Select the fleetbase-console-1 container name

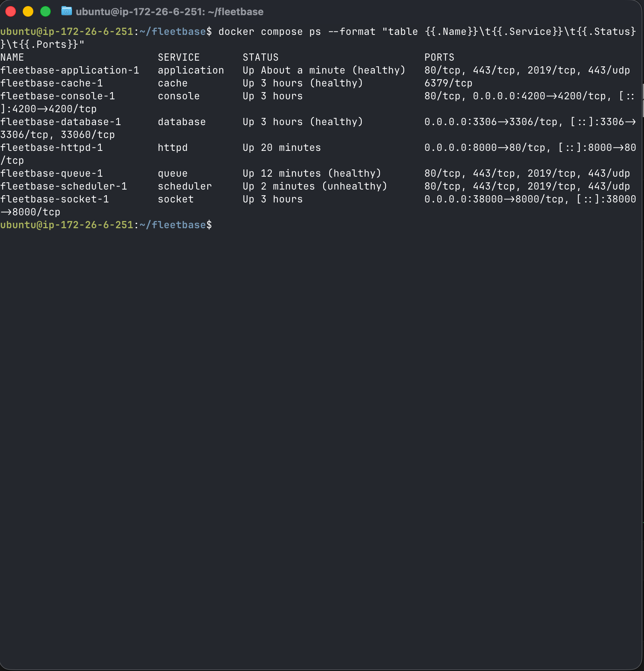58,96
